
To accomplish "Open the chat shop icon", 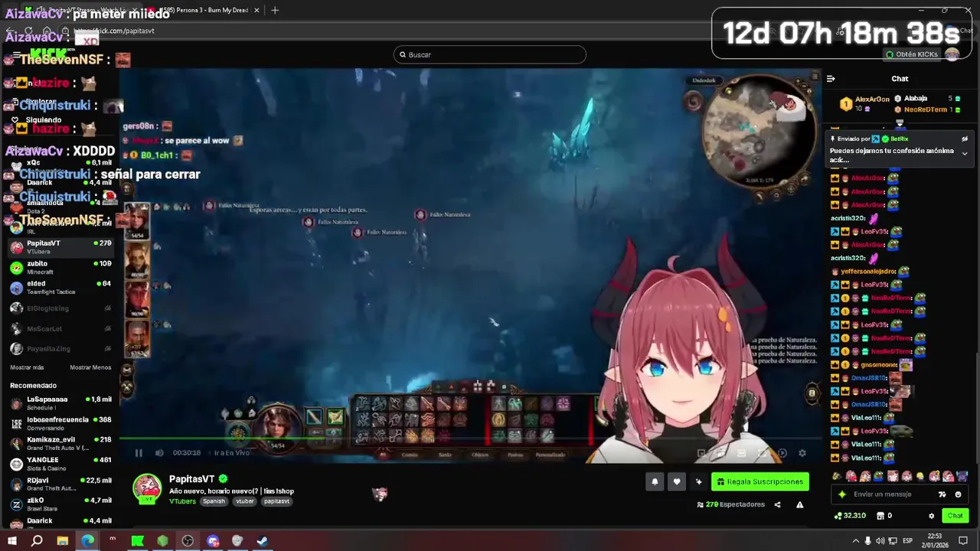I will click(880, 516).
